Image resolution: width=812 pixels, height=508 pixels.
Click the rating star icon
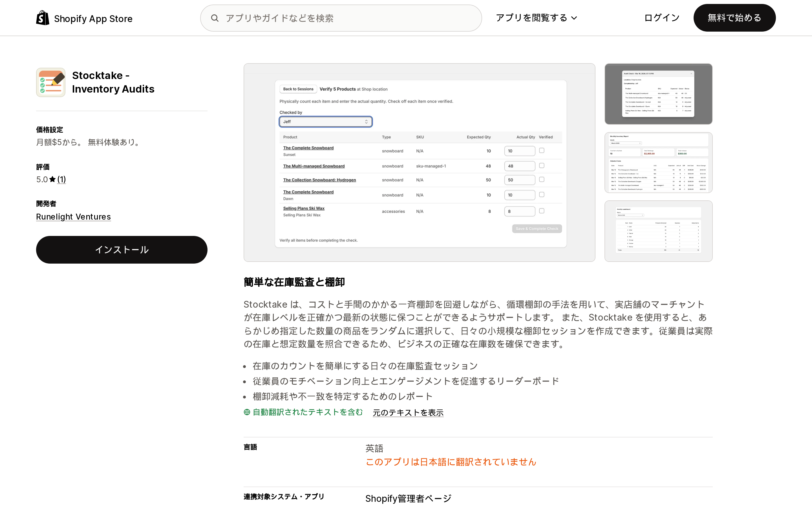pos(52,179)
